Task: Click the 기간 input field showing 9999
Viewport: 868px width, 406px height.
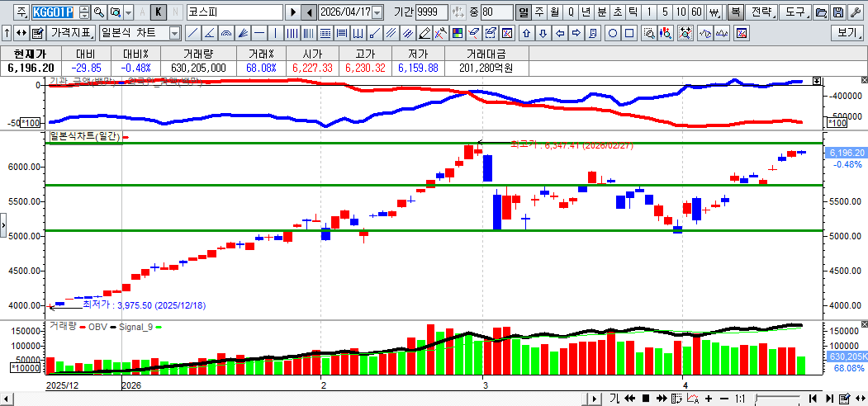Action: click(433, 12)
